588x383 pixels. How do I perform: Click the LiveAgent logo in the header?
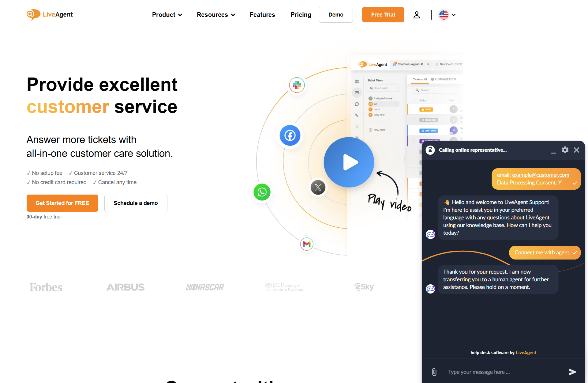(50, 14)
